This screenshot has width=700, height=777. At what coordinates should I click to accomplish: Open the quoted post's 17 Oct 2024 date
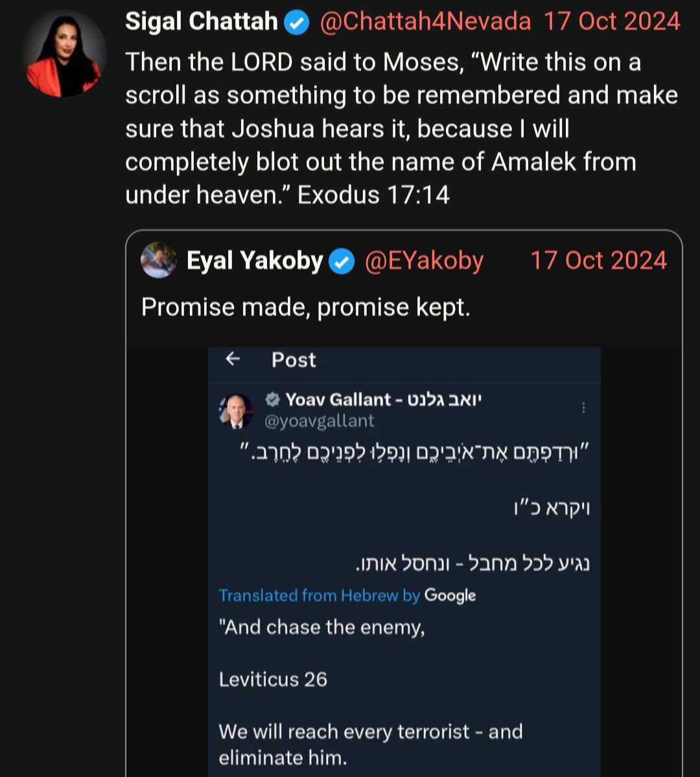[x=598, y=261]
